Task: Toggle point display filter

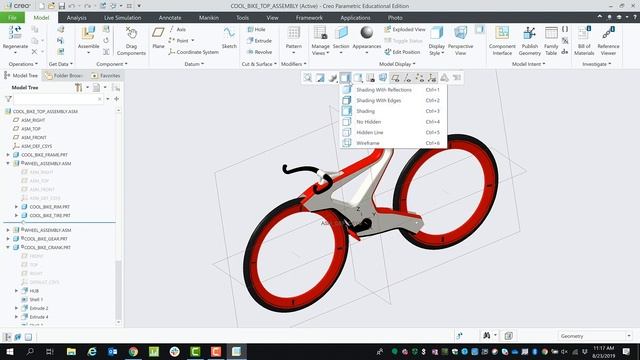Action: (420, 78)
